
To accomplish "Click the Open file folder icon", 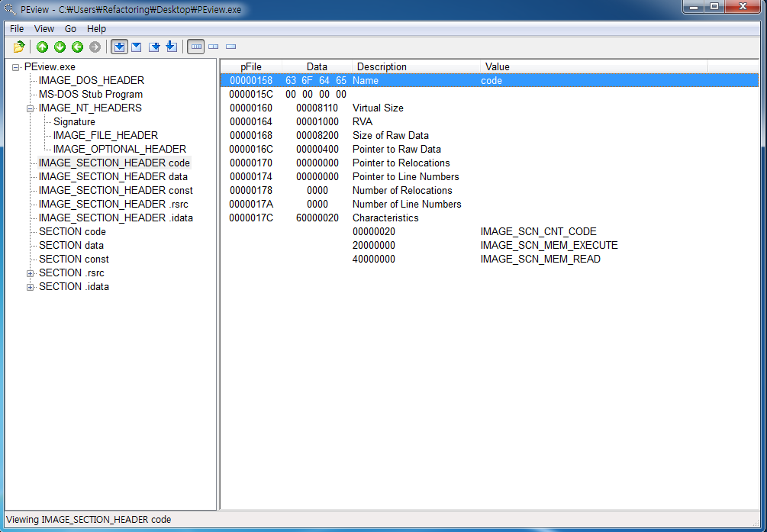I will click(18, 47).
